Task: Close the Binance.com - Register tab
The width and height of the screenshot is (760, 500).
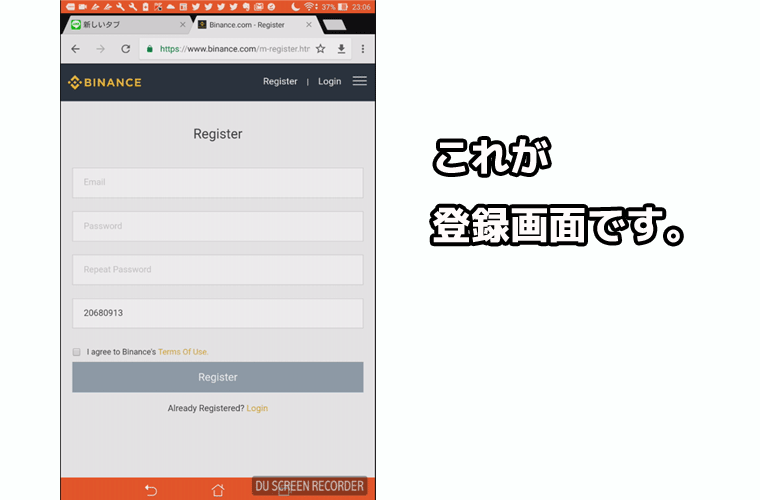Action: (309, 24)
